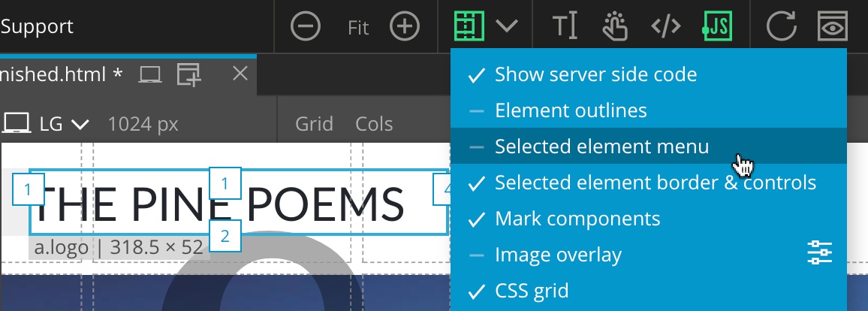The image size is (868, 311).
Task: Open page view device icon in tab
Action: [x=150, y=74]
